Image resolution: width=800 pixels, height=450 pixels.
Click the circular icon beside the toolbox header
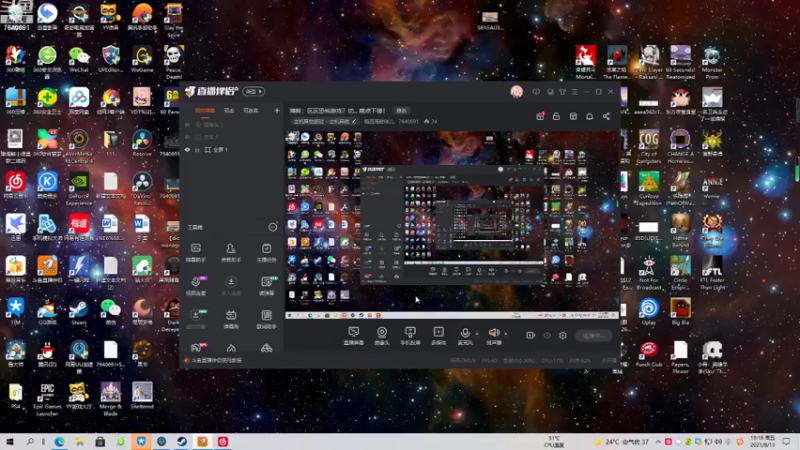pyautogui.click(x=273, y=227)
